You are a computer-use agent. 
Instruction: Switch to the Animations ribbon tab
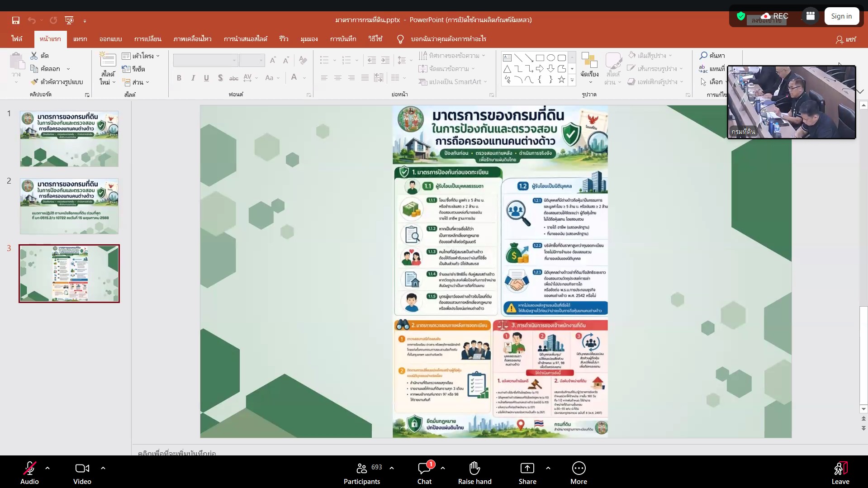pos(193,39)
